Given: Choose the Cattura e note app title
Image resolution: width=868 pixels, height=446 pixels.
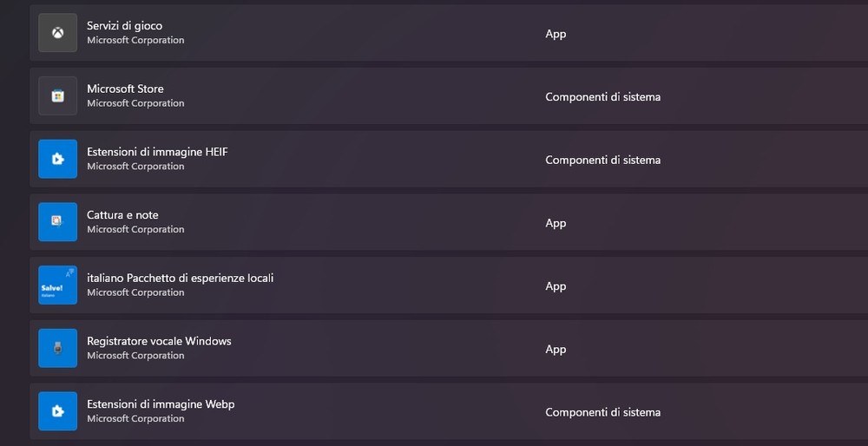Looking at the screenshot, I should point(122,214).
